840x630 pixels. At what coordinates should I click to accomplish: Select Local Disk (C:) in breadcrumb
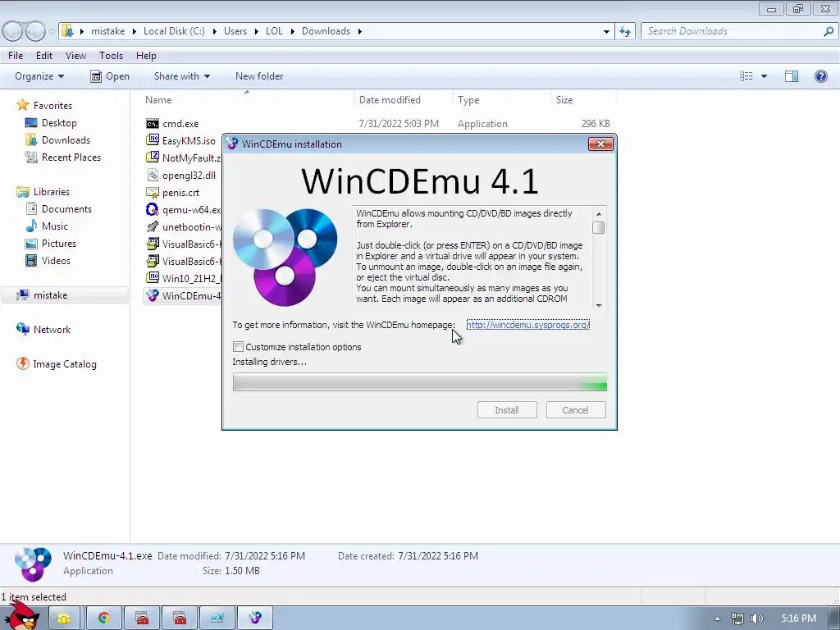click(x=174, y=31)
